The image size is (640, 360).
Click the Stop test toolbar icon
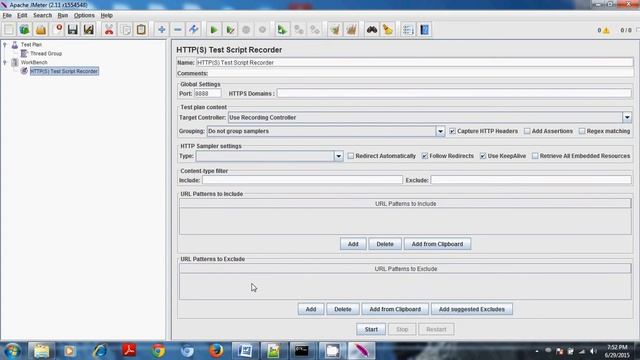246,29
